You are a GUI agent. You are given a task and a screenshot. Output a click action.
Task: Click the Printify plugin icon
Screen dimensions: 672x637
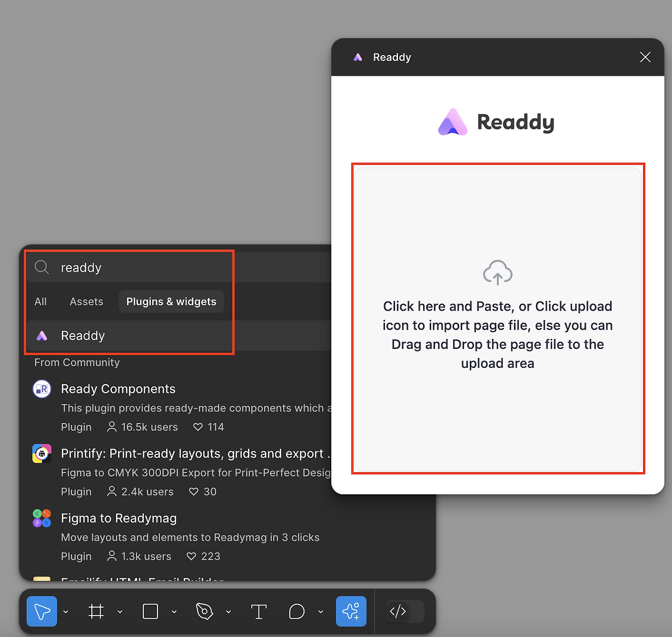pos(42,453)
